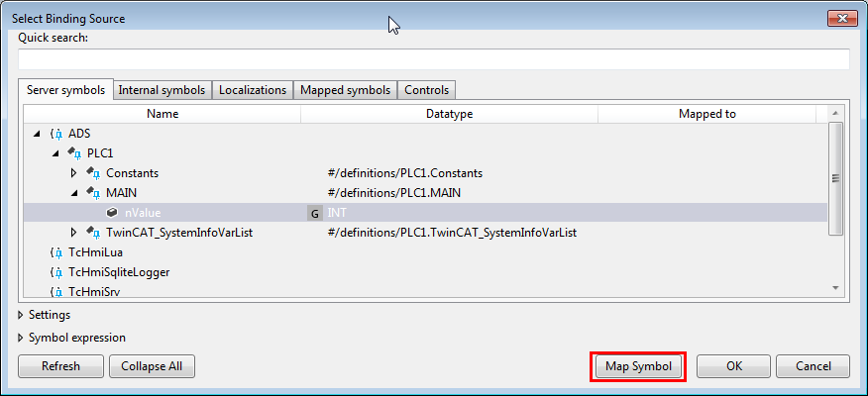Select the TcHmiSqliteLogger tree item
Image resolution: width=868 pixels, height=396 pixels.
[119, 272]
